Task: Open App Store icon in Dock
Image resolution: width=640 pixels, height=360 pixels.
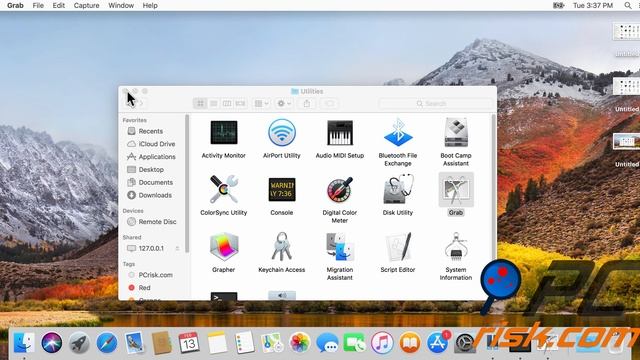Action: coord(437,342)
